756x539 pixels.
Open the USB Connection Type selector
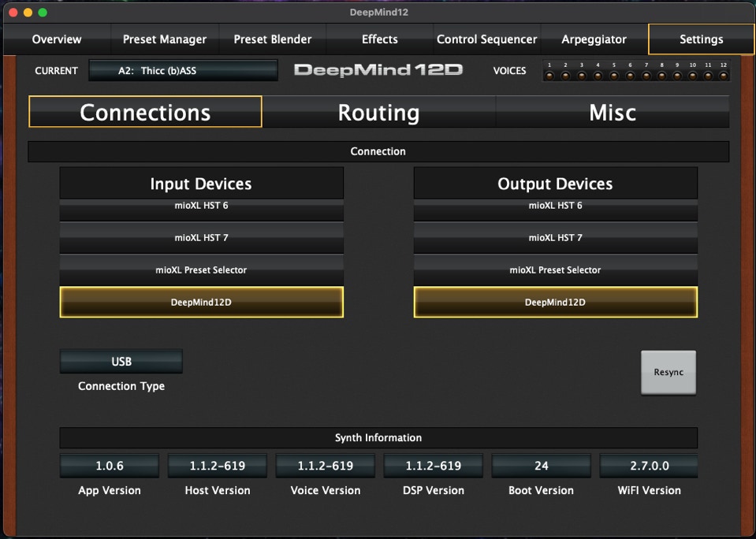[121, 361]
